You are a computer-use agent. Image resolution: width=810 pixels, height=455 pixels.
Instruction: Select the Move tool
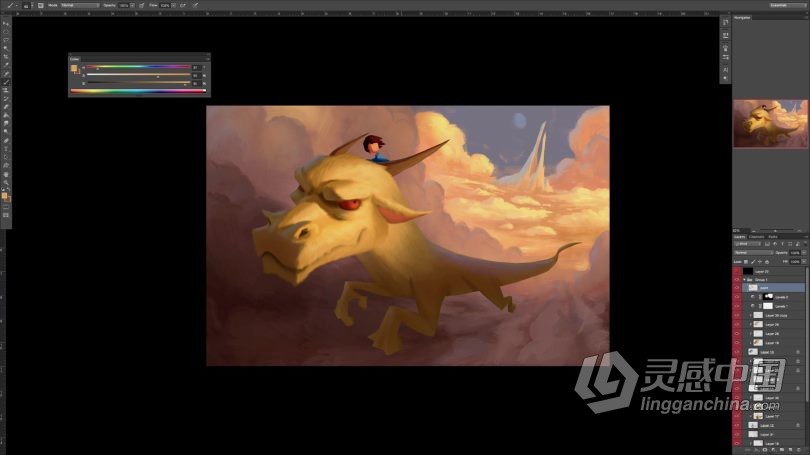[x=6, y=24]
